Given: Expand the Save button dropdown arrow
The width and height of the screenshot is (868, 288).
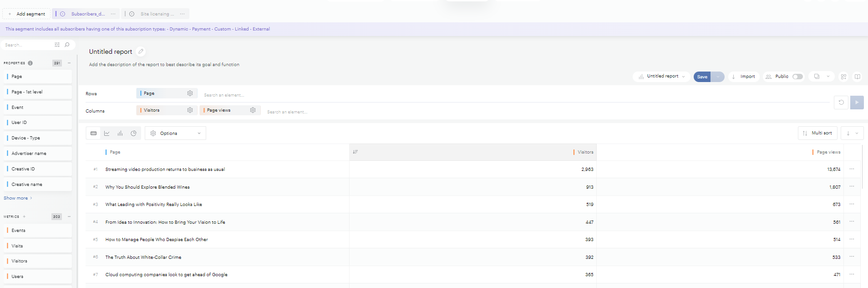Looking at the screenshot, I should [718, 77].
